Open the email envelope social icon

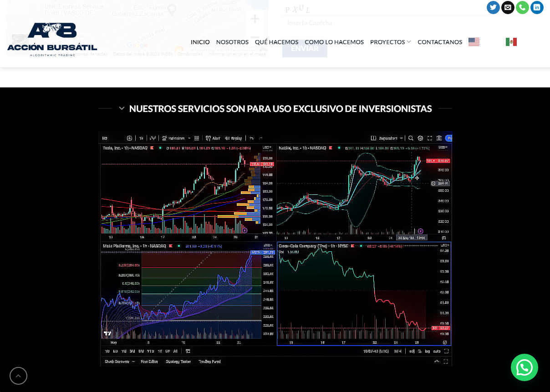point(508,7)
